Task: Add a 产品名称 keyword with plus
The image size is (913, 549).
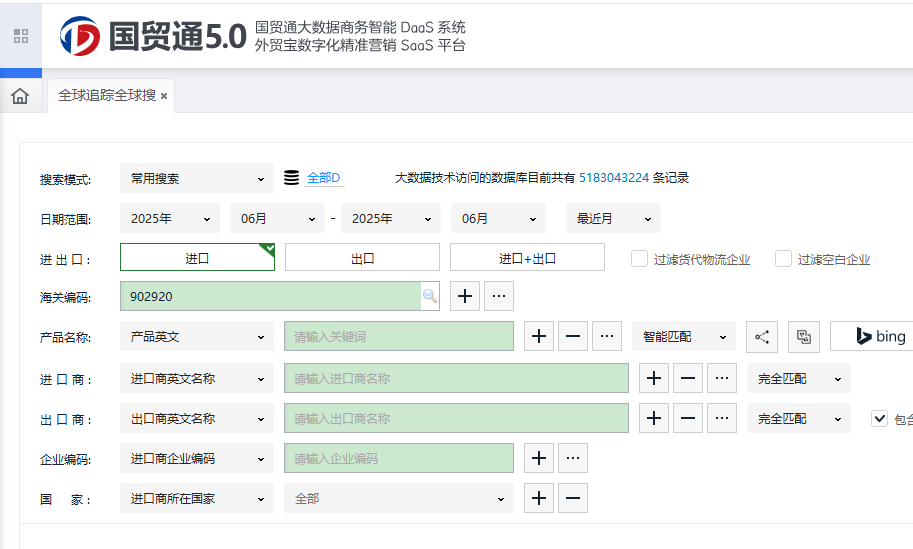Action: pyautogui.click(x=539, y=337)
